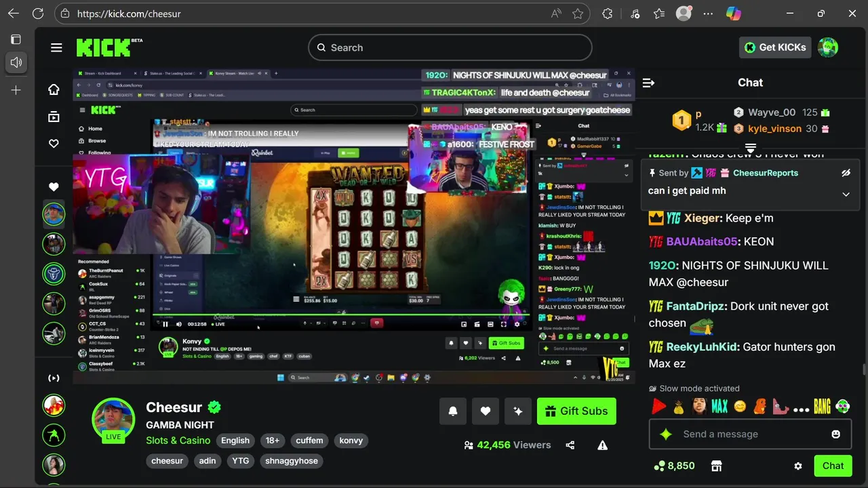This screenshot has height=488, width=868.
Task: Hide the pinned message with eye-slash icon
Action: point(846,173)
